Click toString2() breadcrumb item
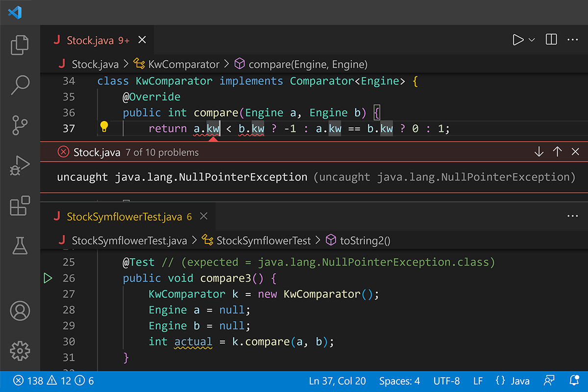The height and width of the screenshot is (392, 588). coord(359,241)
